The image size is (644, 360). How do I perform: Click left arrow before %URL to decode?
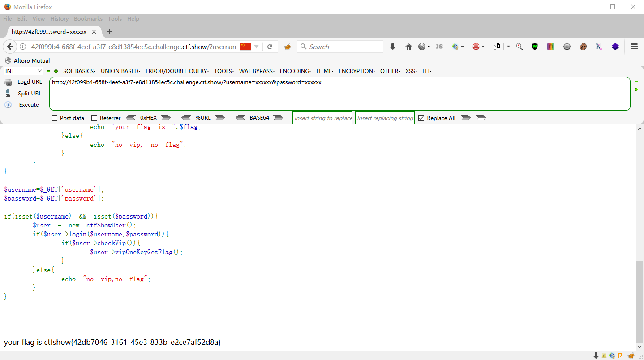click(x=186, y=118)
